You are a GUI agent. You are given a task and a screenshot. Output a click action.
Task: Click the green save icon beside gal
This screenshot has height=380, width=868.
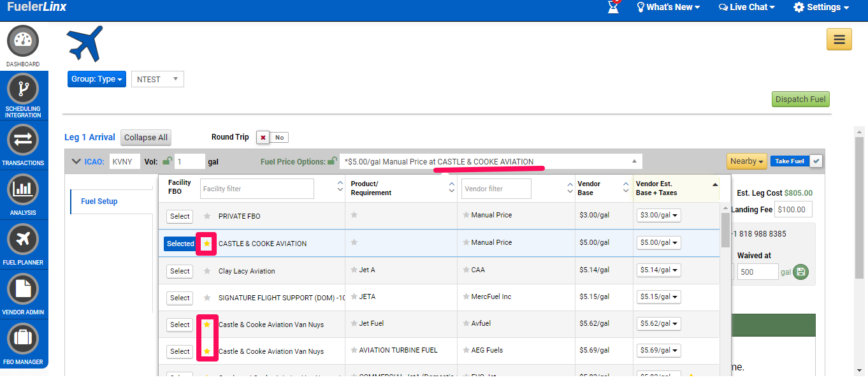pos(801,272)
